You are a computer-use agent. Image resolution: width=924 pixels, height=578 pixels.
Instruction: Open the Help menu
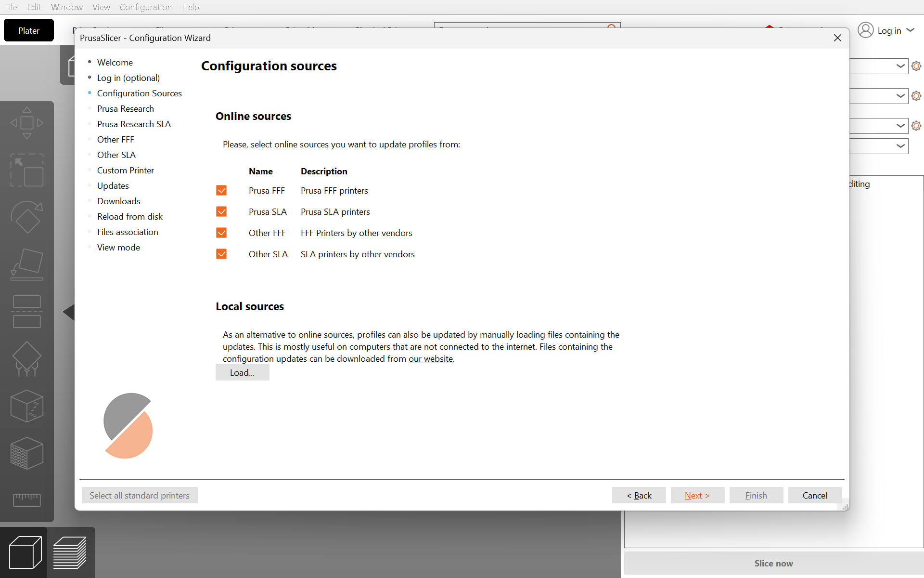point(191,7)
